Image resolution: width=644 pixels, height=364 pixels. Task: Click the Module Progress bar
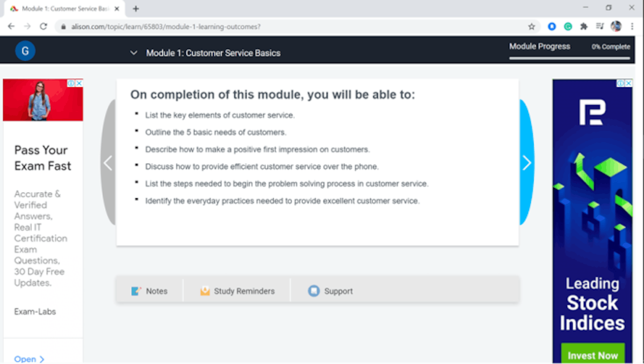tap(569, 58)
